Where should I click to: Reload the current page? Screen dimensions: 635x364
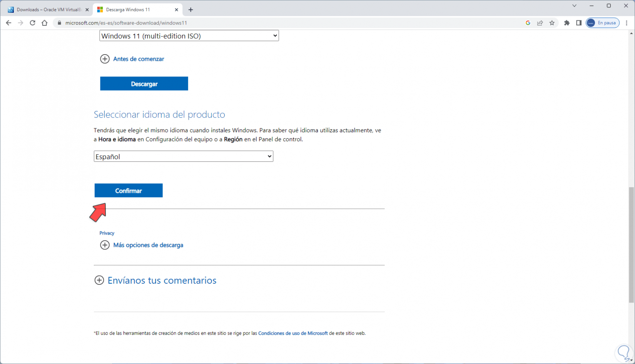pos(32,23)
